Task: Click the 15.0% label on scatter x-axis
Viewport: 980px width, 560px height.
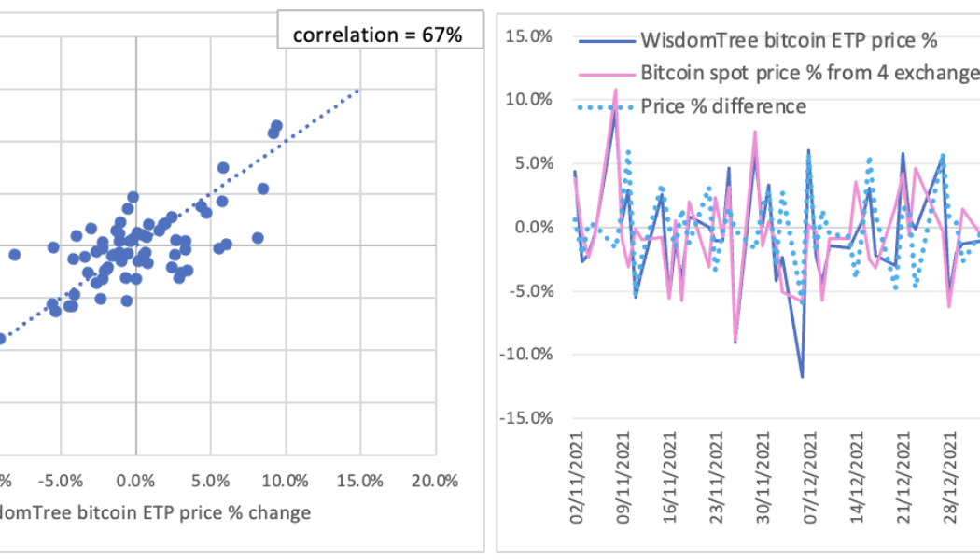Action: coord(360,482)
